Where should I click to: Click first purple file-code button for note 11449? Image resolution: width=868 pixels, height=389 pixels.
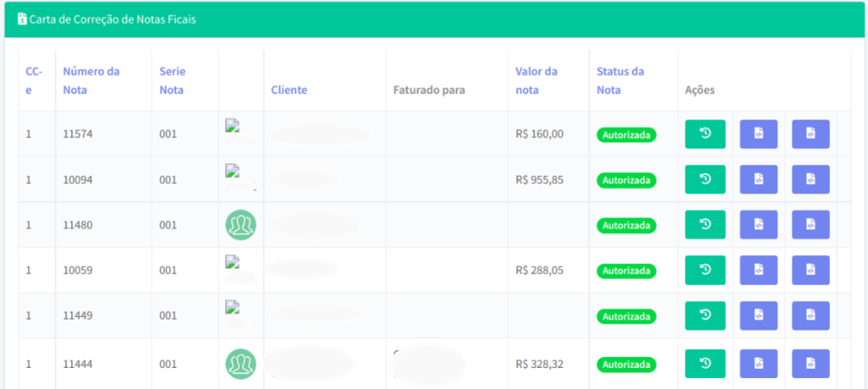[759, 315]
